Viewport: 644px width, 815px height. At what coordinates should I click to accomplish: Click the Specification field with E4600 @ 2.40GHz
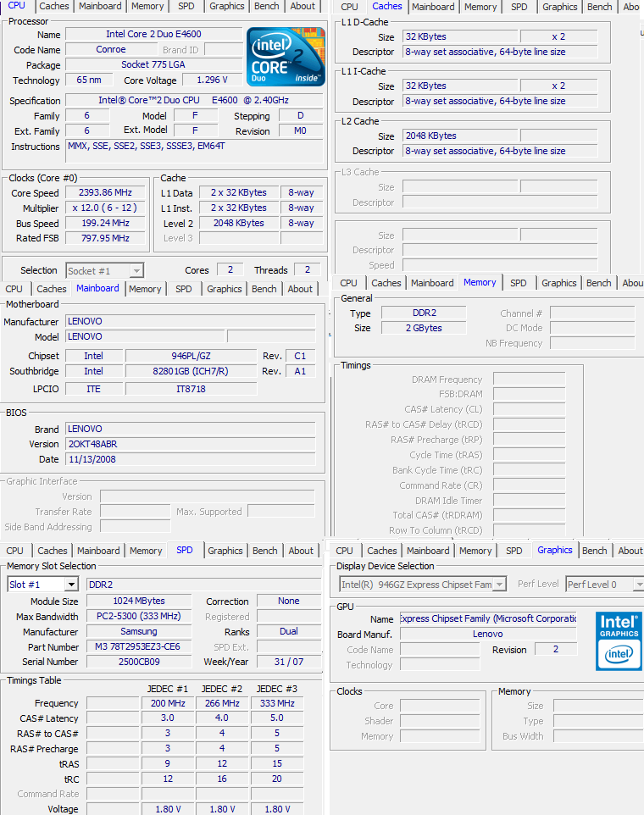click(193, 100)
